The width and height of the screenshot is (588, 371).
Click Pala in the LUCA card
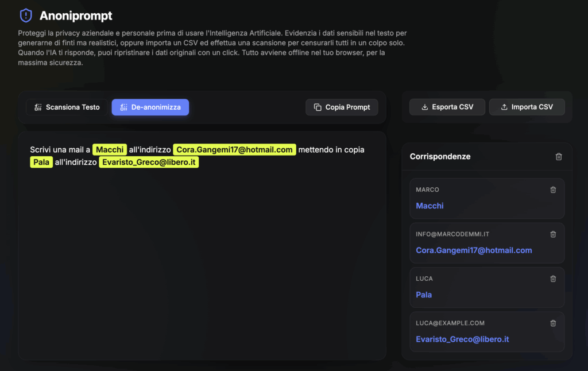click(424, 295)
